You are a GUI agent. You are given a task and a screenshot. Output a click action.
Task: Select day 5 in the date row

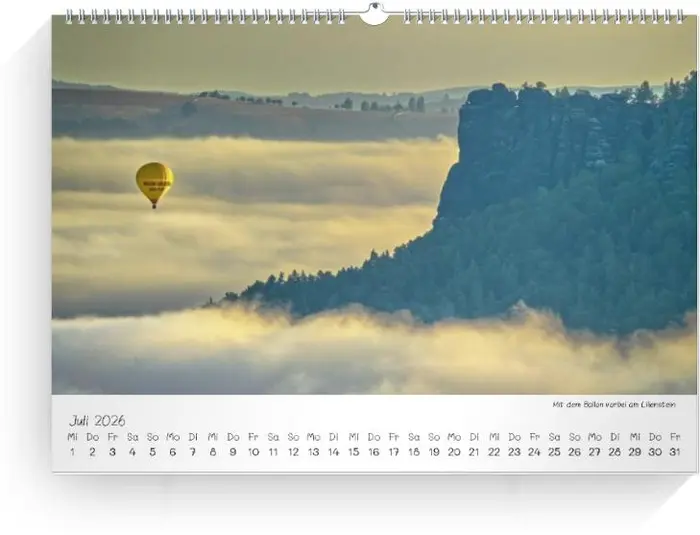pyautogui.click(x=152, y=452)
